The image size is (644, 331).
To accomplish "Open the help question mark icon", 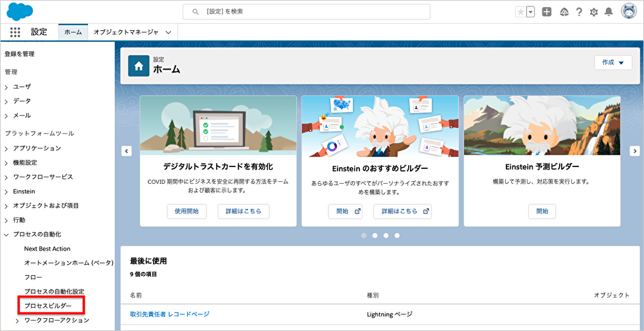I will tap(578, 12).
